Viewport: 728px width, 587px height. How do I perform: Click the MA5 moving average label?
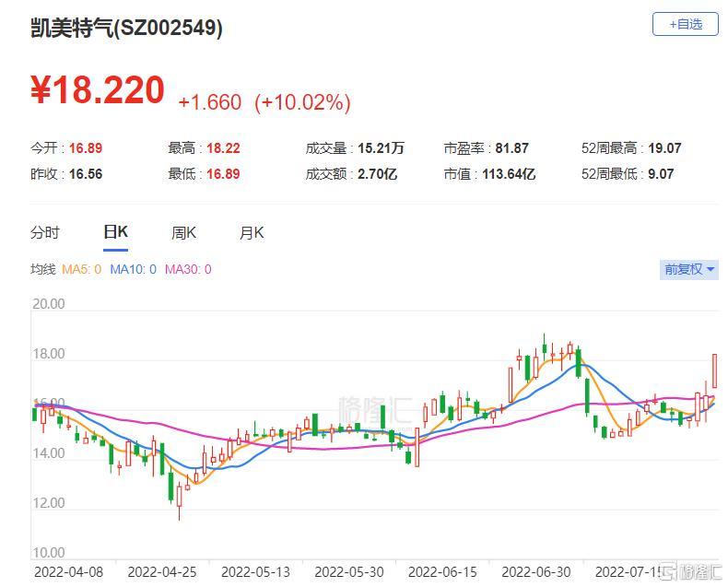81,269
